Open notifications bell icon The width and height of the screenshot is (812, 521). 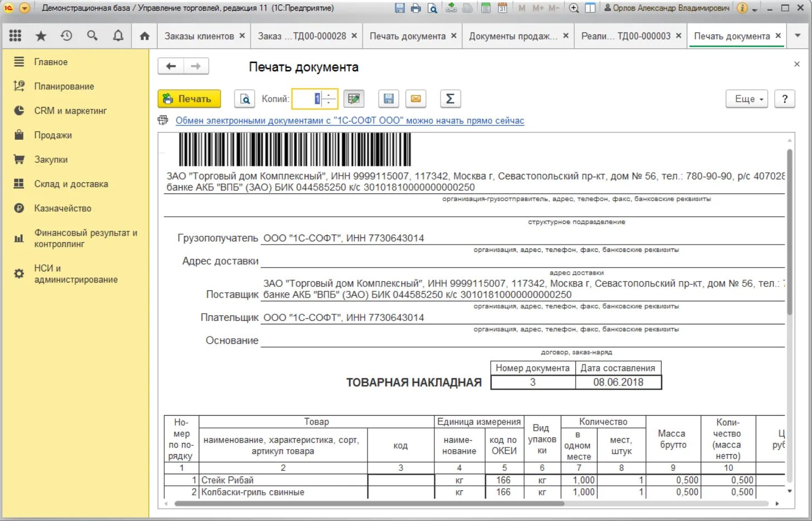tap(118, 36)
